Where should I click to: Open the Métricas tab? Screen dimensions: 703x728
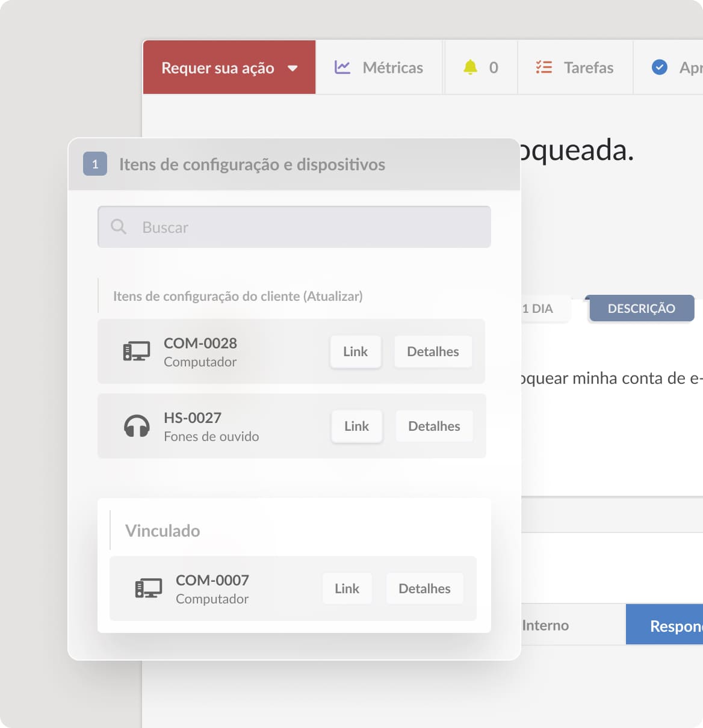(x=379, y=67)
